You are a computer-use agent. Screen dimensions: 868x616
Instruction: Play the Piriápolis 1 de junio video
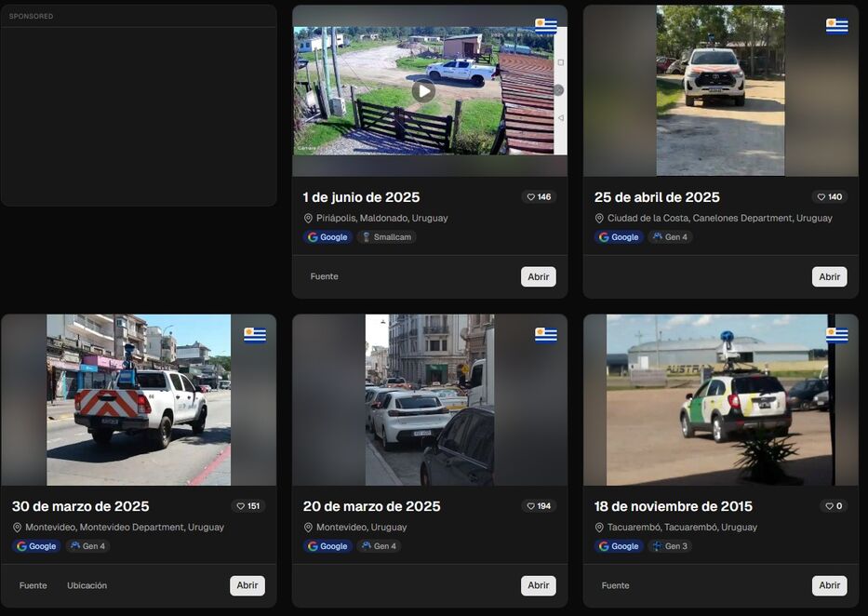[423, 91]
